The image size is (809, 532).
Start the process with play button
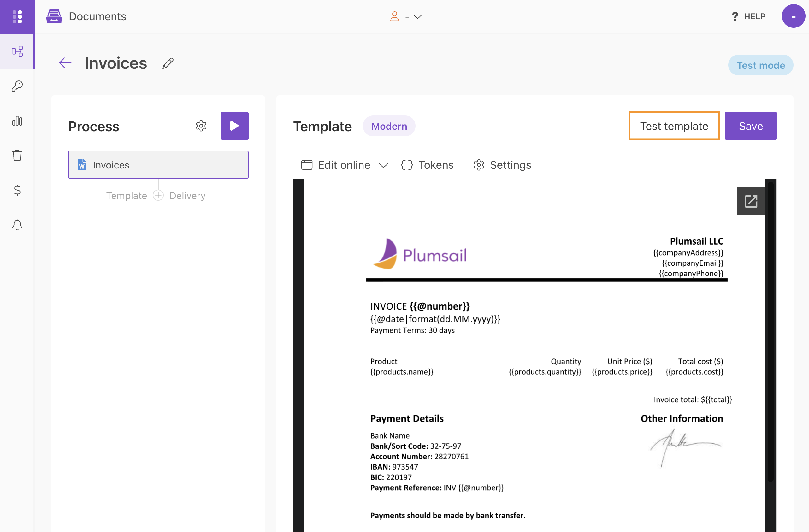coord(234,126)
